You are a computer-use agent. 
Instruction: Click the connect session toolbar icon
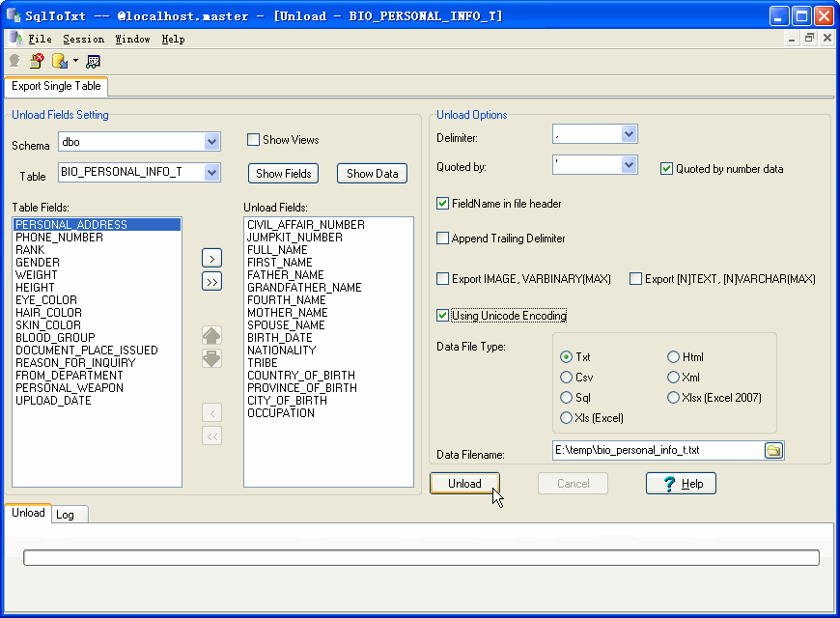(14, 61)
